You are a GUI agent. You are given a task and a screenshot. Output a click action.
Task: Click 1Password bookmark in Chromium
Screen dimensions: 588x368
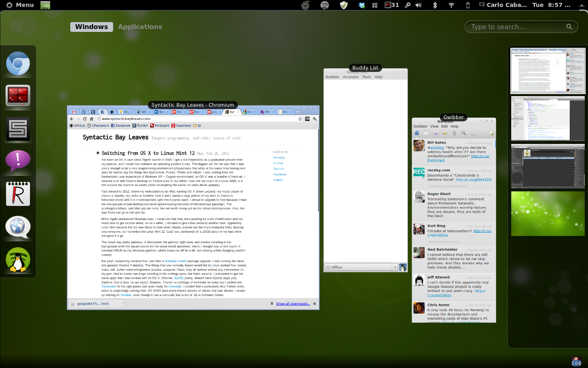pos(98,126)
